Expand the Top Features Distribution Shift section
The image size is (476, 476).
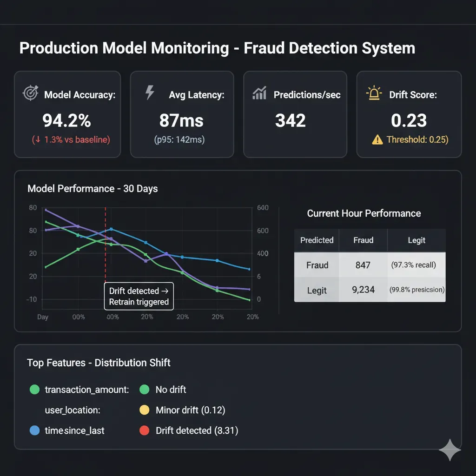click(98, 363)
